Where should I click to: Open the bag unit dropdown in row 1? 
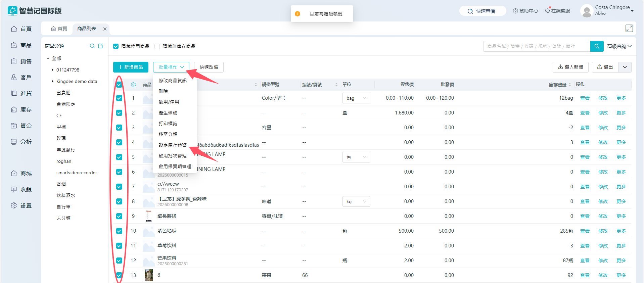point(356,98)
